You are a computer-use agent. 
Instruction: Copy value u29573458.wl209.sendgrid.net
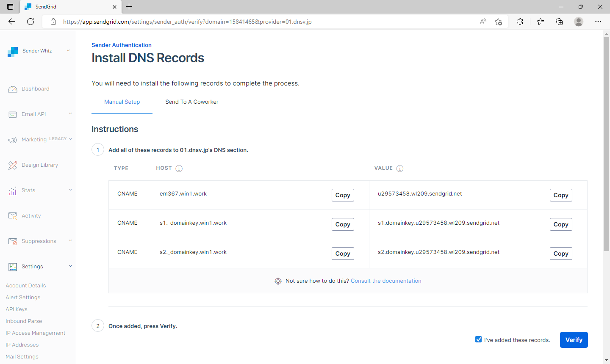point(561,195)
